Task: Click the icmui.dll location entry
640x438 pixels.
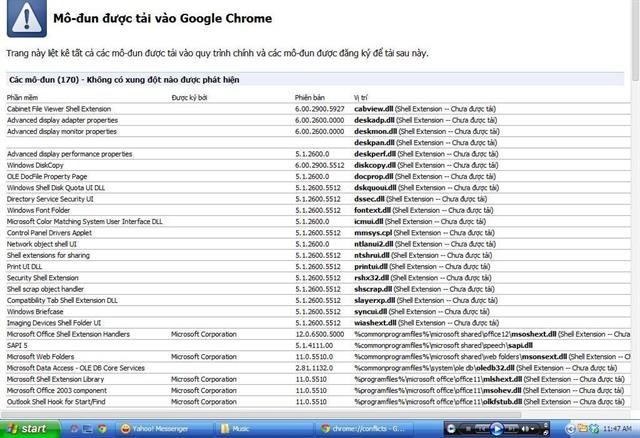Action: [420, 222]
